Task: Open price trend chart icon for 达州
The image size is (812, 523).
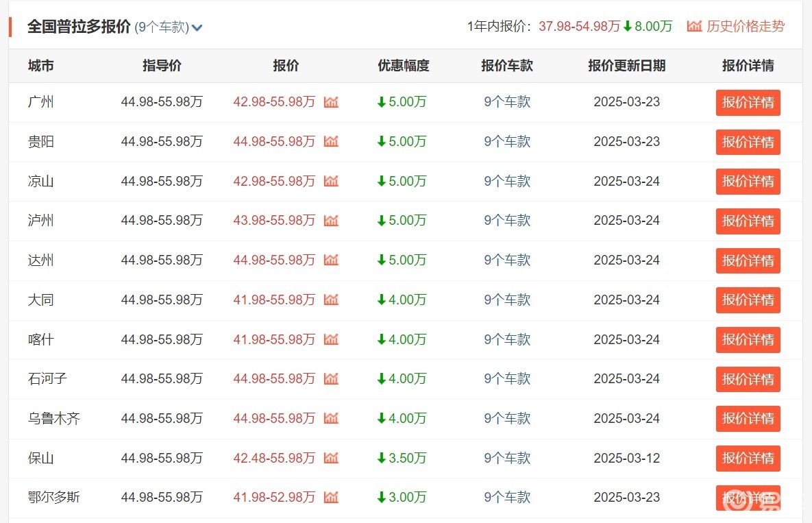Action: 331,260
